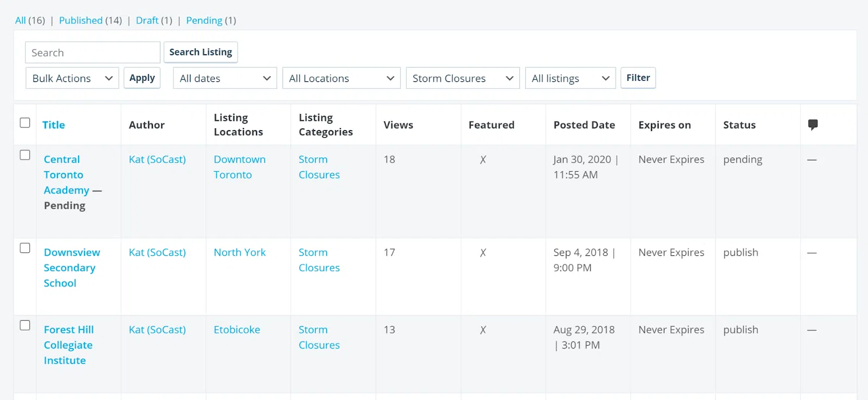Image resolution: width=868 pixels, height=400 pixels.
Task: Sort listings by Title column header
Action: click(x=54, y=125)
